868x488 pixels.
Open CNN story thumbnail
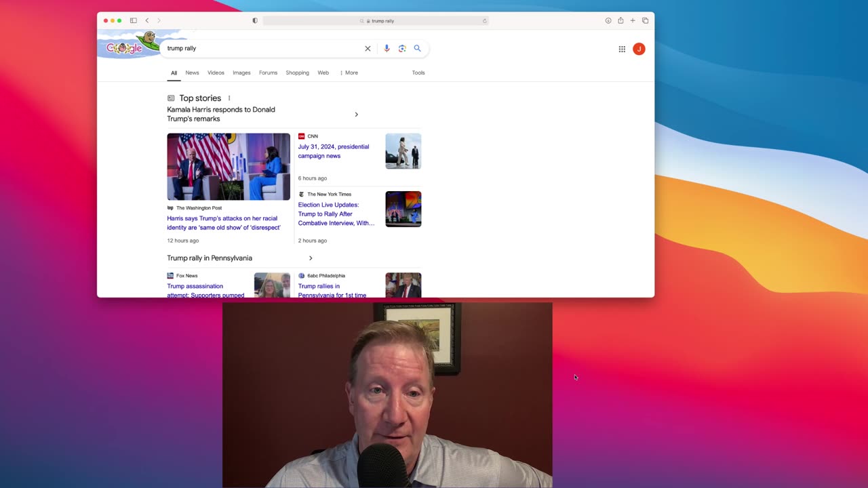(403, 151)
